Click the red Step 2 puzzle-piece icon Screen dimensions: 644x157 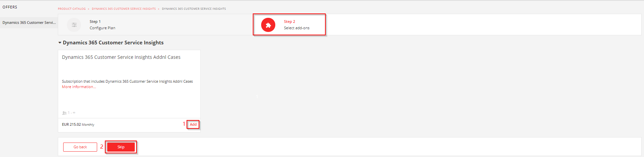[x=268, y=25]
